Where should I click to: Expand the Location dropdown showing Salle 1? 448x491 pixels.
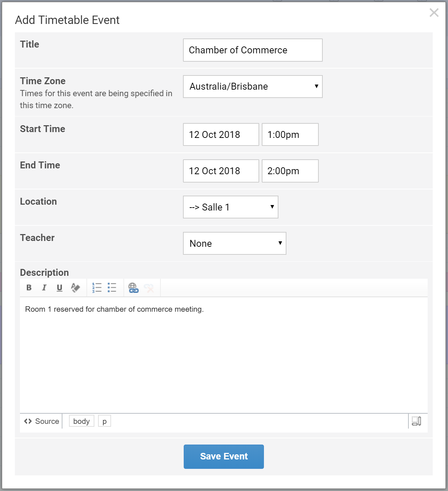click(231, 207)
